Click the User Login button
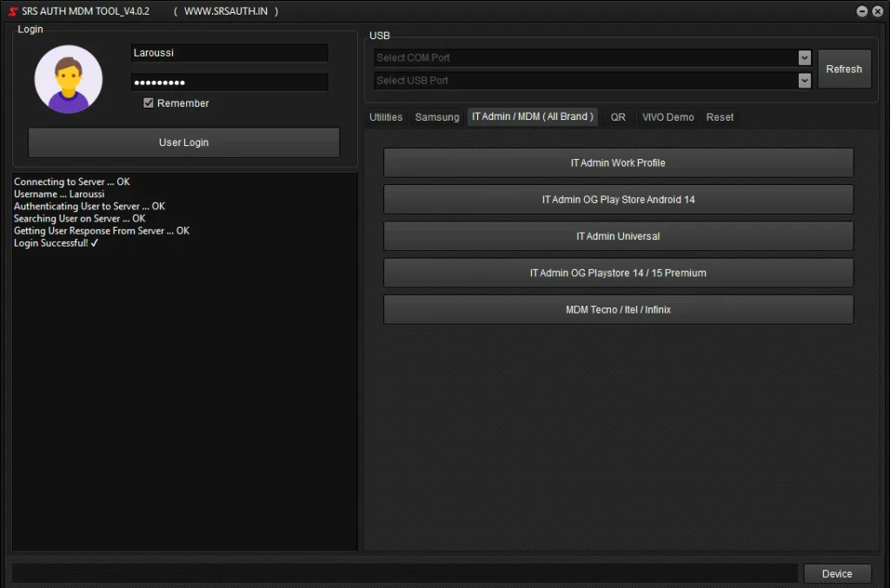Screen dimensions: 890x588 pos(184,142)
